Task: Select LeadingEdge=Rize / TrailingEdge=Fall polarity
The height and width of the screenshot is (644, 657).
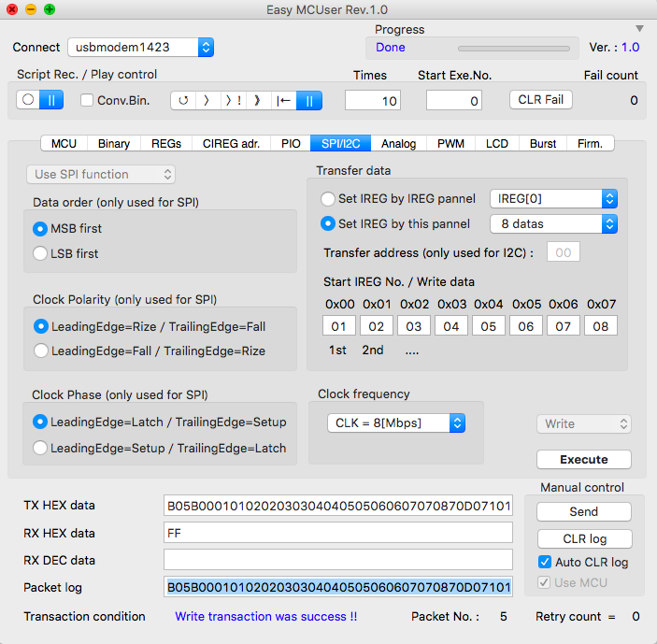Action: pyautogui.click(x=40, y=326)
